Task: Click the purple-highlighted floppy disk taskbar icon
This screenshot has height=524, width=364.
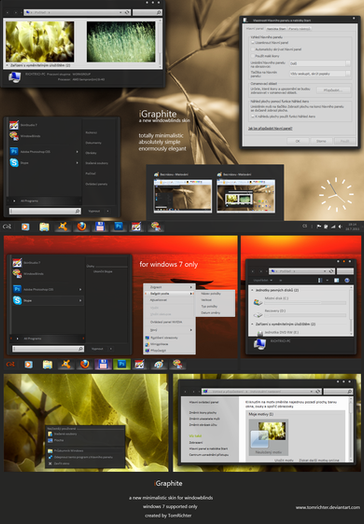Action: tap(103, 364)
